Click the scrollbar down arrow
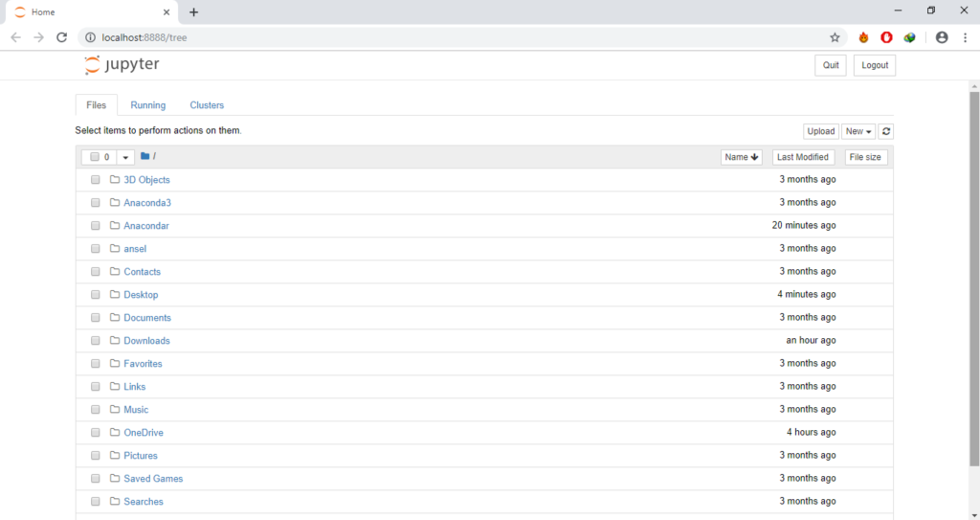 tap(974, 515)
